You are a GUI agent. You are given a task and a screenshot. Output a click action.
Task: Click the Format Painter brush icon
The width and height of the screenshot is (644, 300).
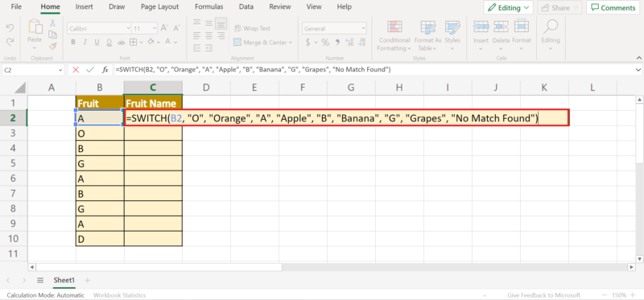click(52, 46)
